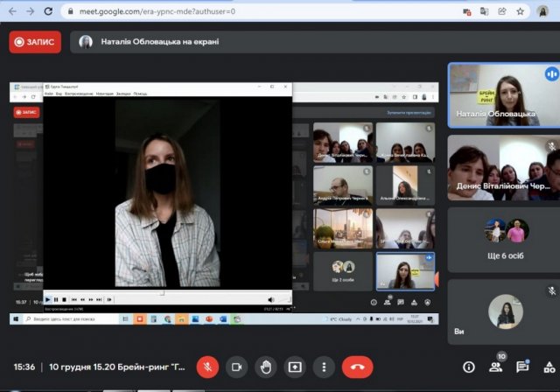The image size is (560, 392).
Task: Unmute the microphone in the call bar
Action: [207, 367]
